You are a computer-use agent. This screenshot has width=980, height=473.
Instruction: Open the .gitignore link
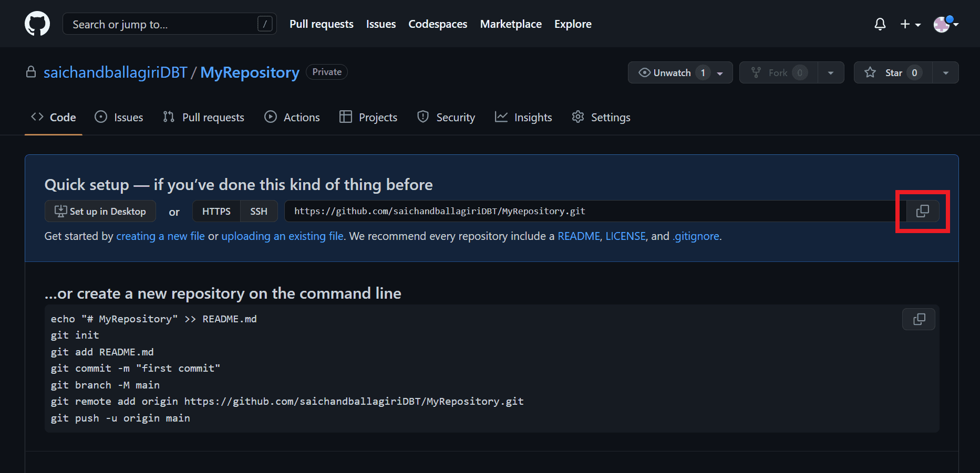pos(696,236)
